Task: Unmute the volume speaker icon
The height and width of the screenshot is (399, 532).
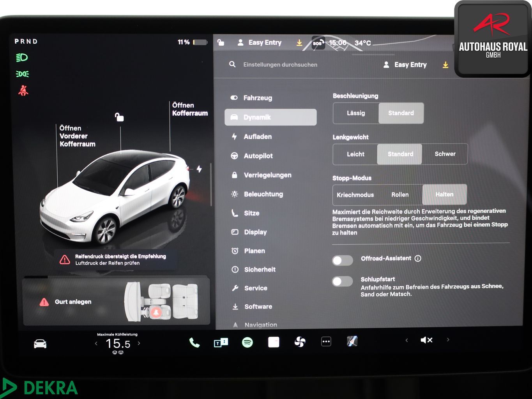Action: (x=426, y=340)
